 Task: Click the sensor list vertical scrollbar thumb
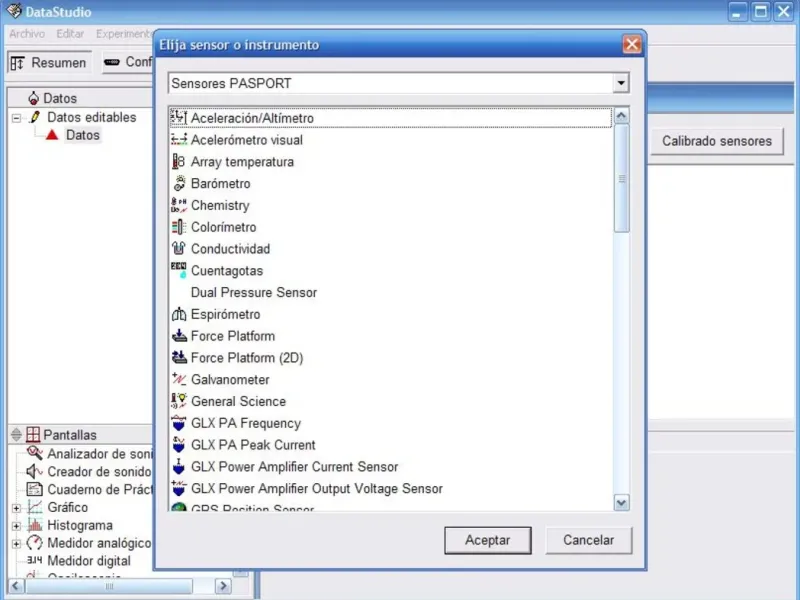(x=621, y=178)
